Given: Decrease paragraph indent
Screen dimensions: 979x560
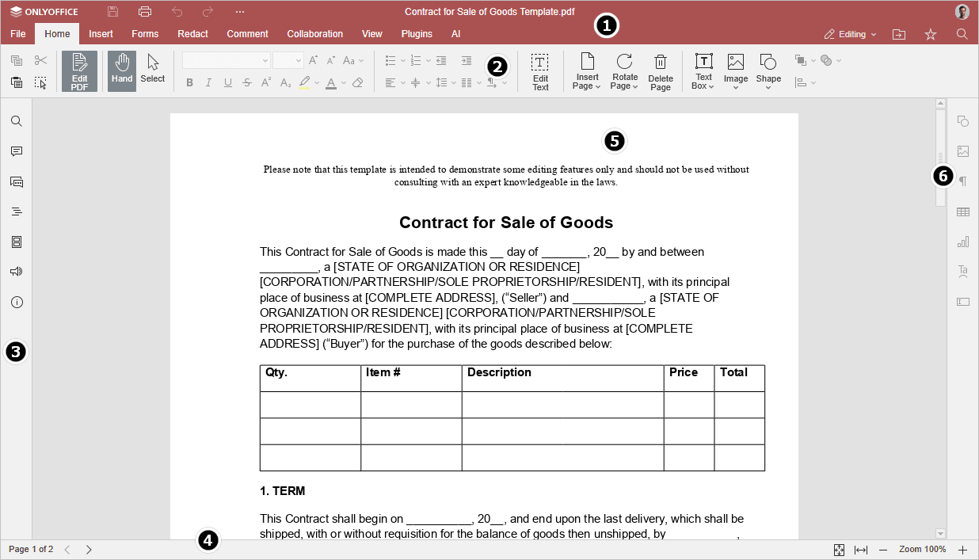Looking at the screenshot, I should point(441,60).
